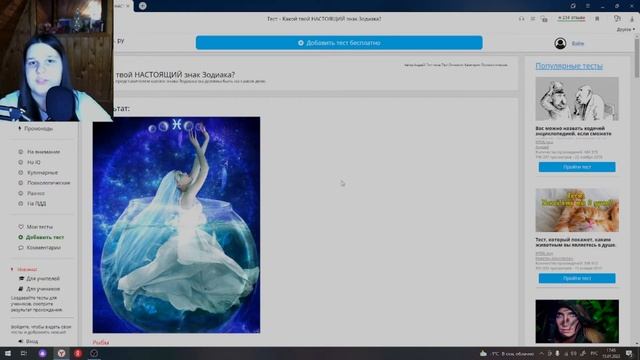Click 'Пройти тест' under the encyclopedia test
The width and height of the screenshot is (640, 360).
pos(577,167)
